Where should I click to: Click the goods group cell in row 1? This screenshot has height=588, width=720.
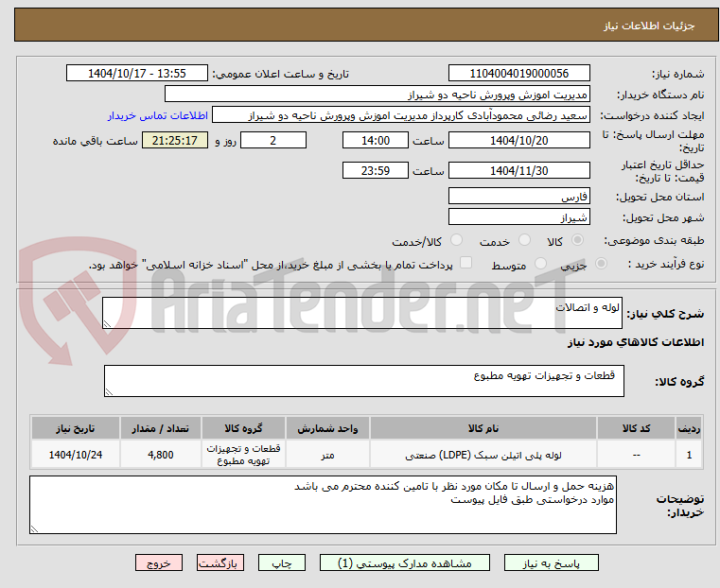[243, 455]
